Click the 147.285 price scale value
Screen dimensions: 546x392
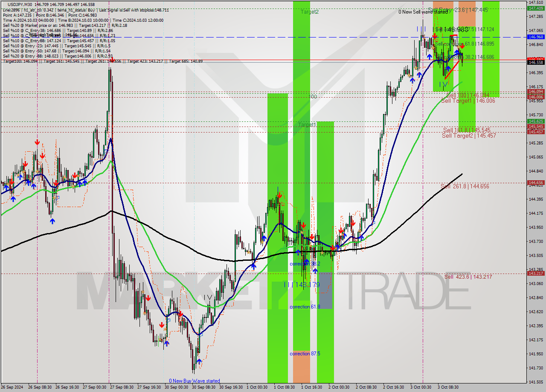pyautogui.click(x=536, y=17)
